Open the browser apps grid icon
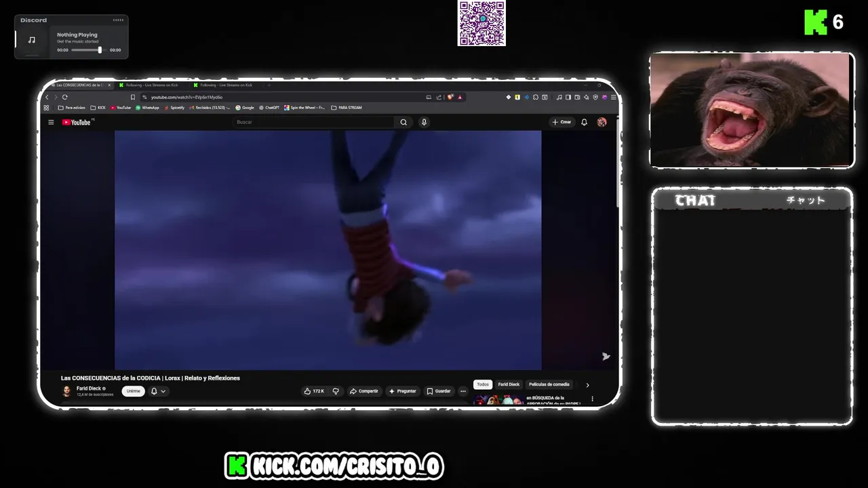The height and width of the screenshot is (488, 868). (46, 108)
